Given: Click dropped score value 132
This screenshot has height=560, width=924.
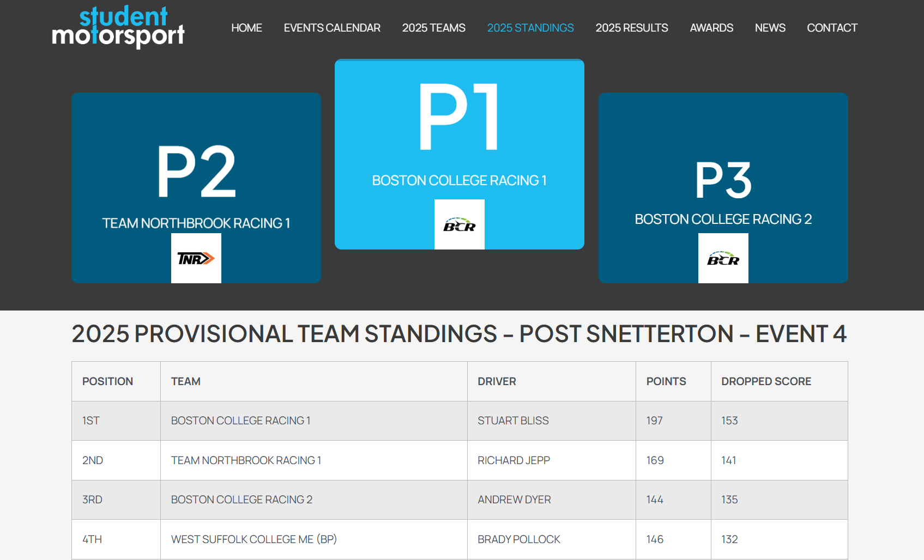Looking at the screenshot, I should [729, 539].
